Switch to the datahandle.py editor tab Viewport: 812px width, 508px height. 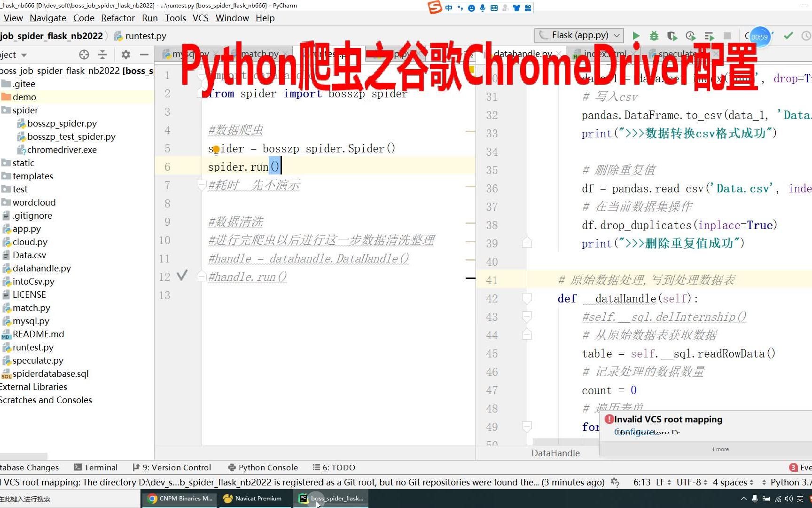[523, 54]
